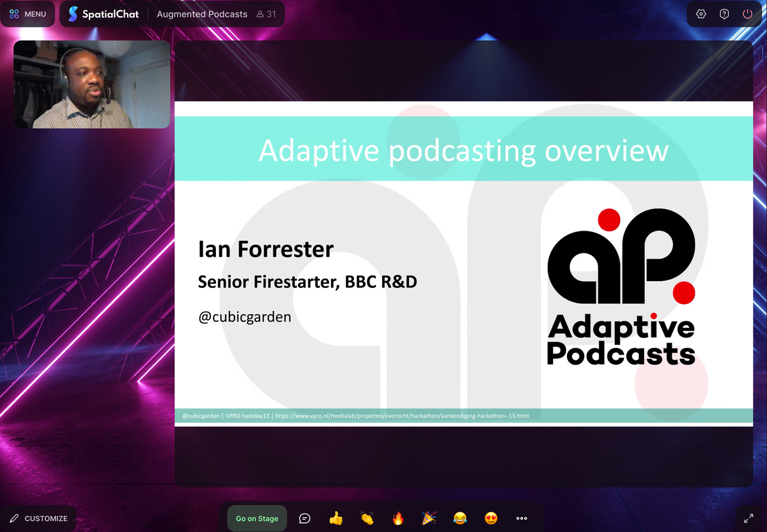Open the MENU in top-left corner
This screenshot has width=767, height=532.
tap(28, 14)
